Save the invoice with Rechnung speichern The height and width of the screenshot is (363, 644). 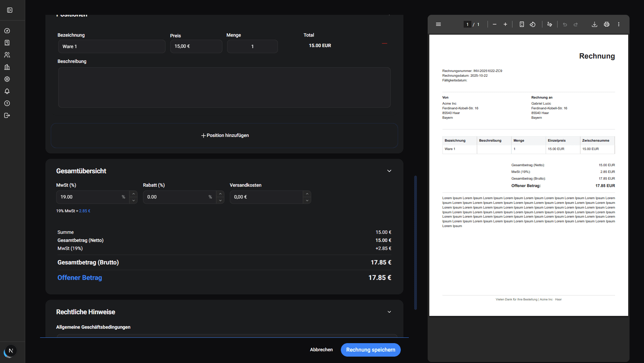pos(370,350)
